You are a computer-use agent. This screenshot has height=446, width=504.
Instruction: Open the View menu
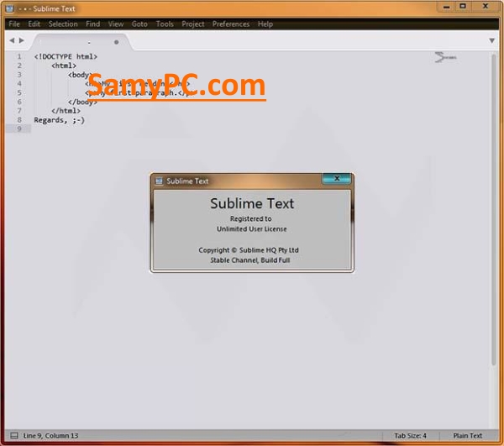click(116, 24)
